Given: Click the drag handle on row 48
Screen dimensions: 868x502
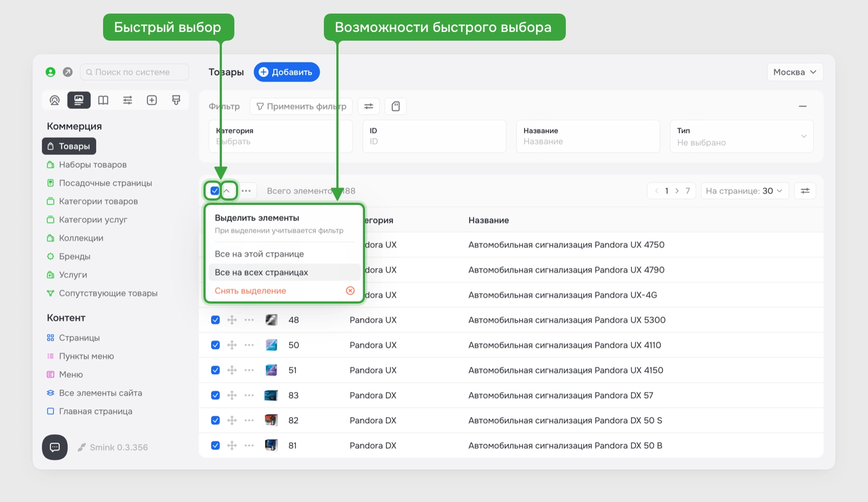Looking at the screenshot, I should [x=232, y=320].
